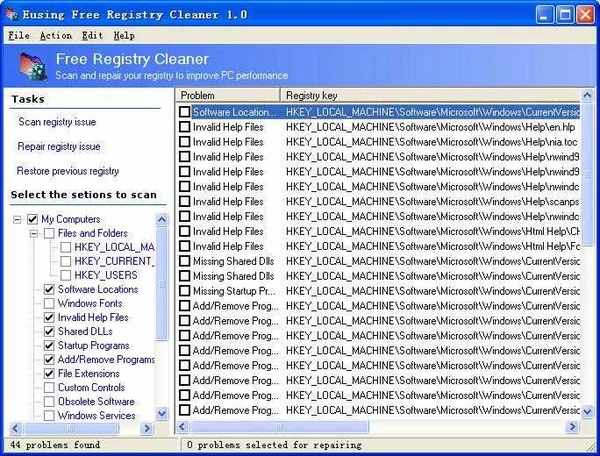Check the Custom Controls section
The image size is (600, 456).
click(49, 388)
